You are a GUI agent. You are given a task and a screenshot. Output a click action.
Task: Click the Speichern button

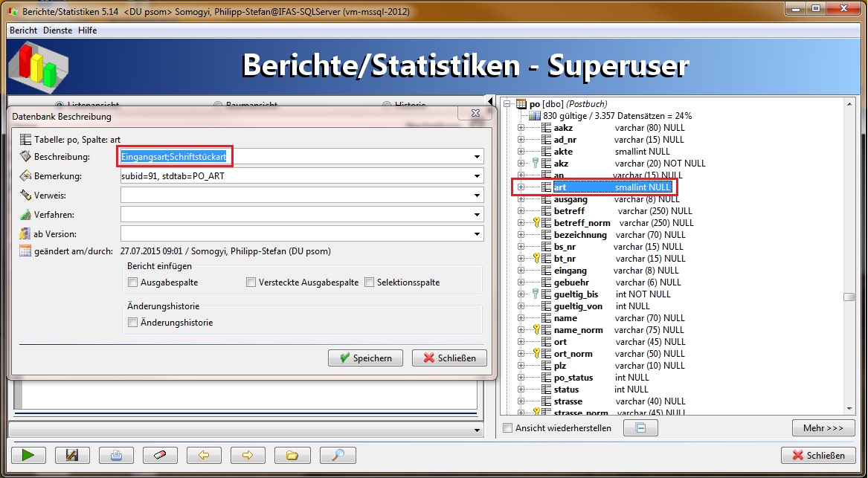pos(365,358)
